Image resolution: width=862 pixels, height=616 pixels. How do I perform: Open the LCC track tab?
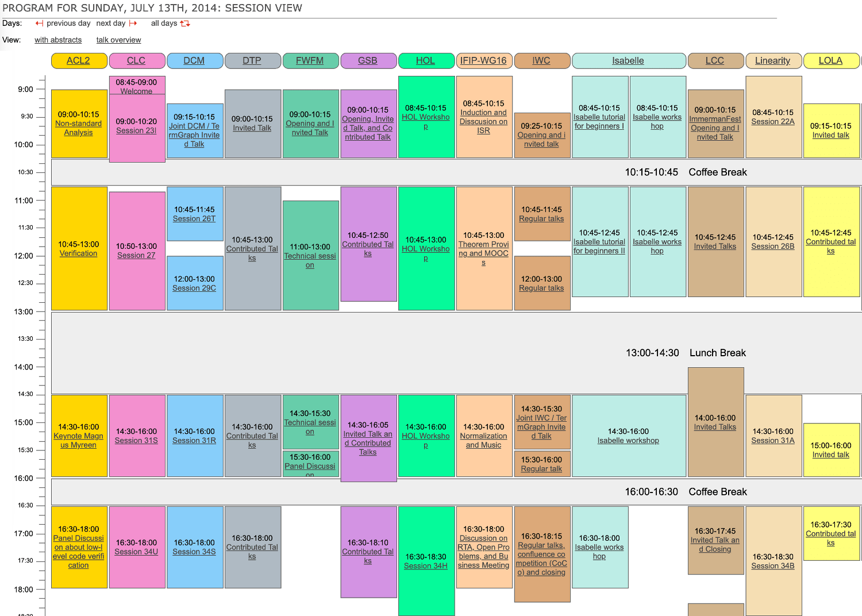[715, 61]
